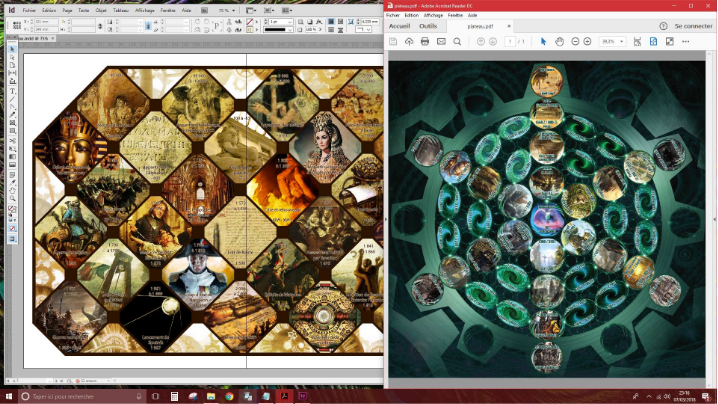Open the Acrobat help question mark icon
Screen dimensions: 718x404
click(x=663, y=26)
